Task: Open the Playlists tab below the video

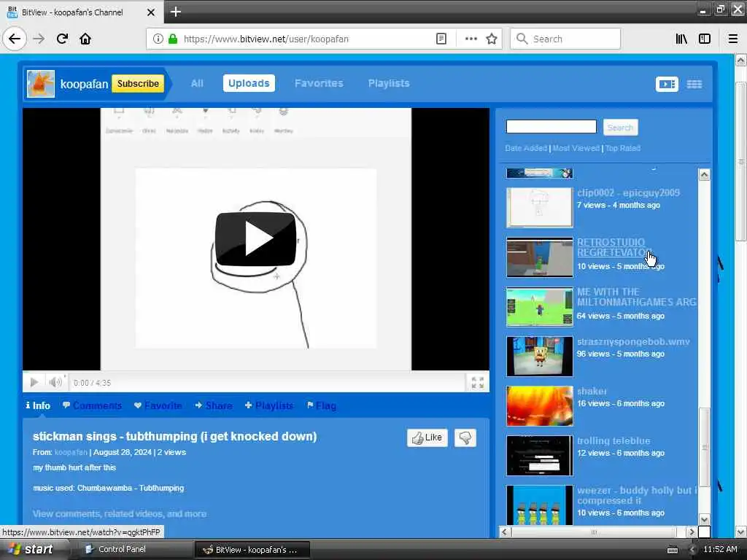Action: [x=268, y=405]
